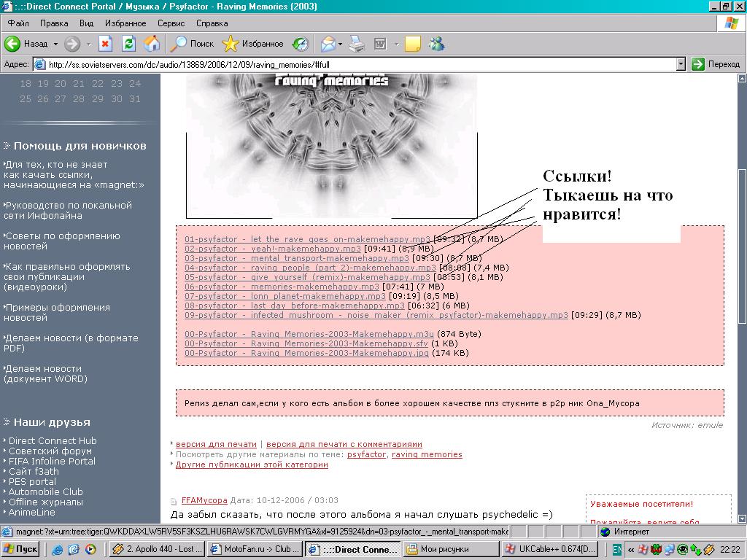Expand Mail button dropdown arrow
Screen dimensions: 747x560
click(340, 44)
